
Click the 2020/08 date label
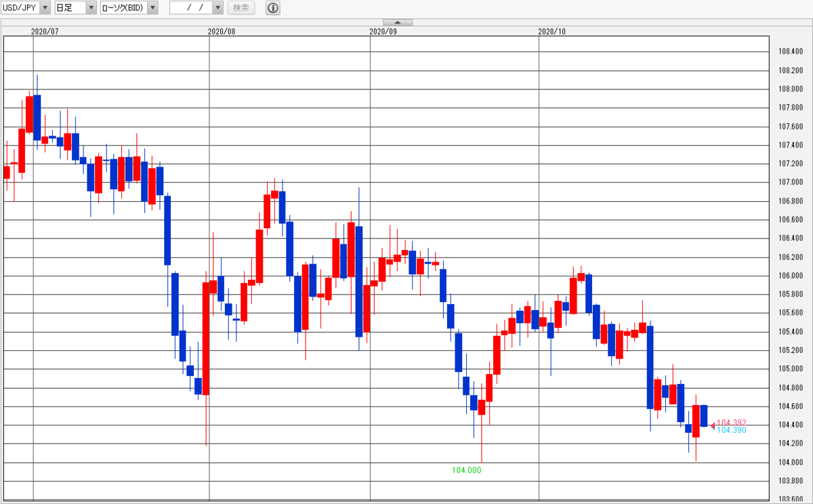tap(221, 31)
